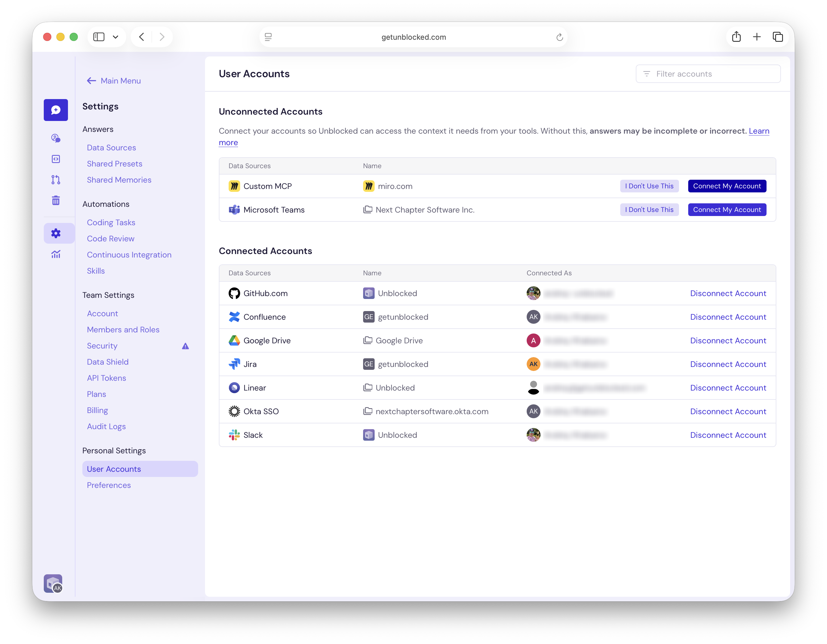The height and width of the screenshot is (644, 827).
Task: Open API Tokens page
Action: (107, 378)
